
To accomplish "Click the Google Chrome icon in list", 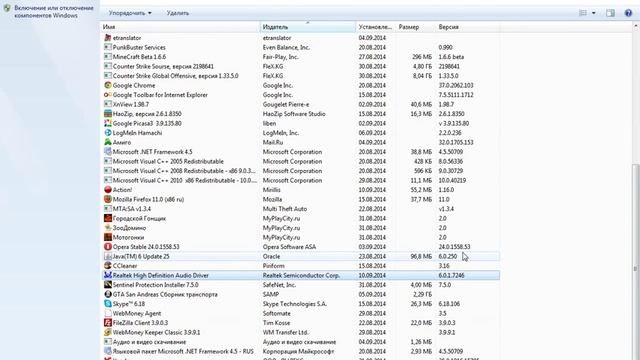I will pos(108,85).
